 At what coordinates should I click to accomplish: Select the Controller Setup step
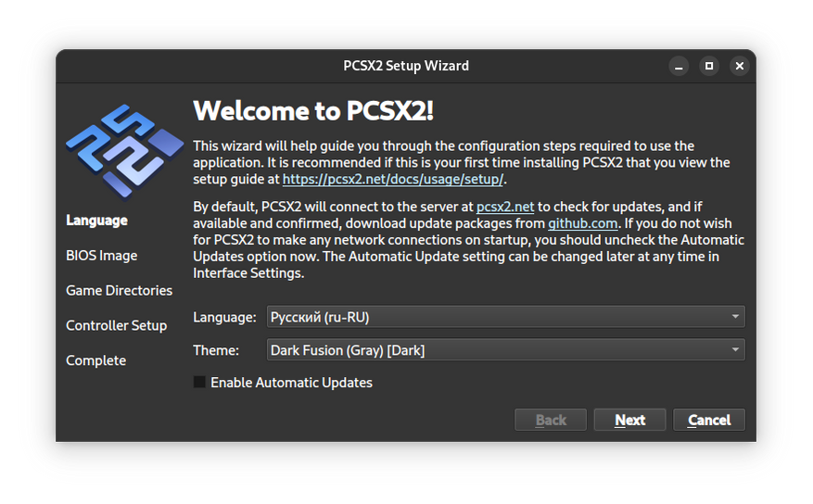[117, 325]
